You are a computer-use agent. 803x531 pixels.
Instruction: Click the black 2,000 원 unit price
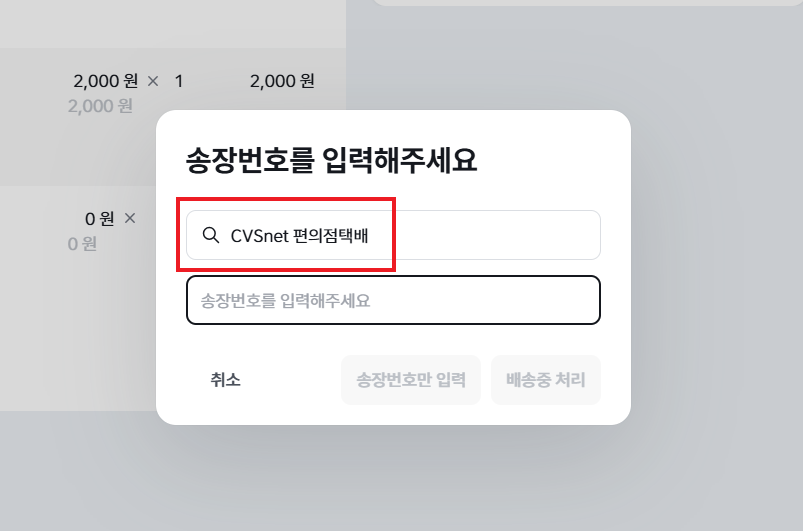[x=105, y=81]
